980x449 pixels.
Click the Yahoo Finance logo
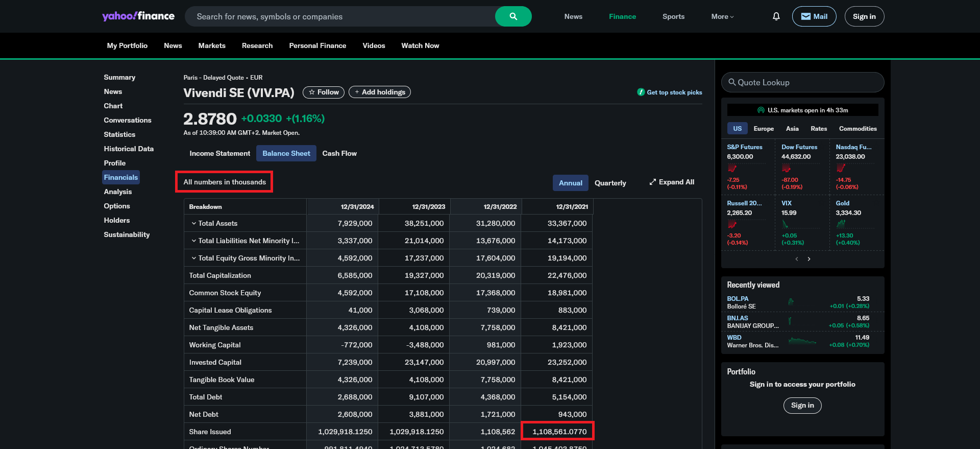(x=138, y=16)
